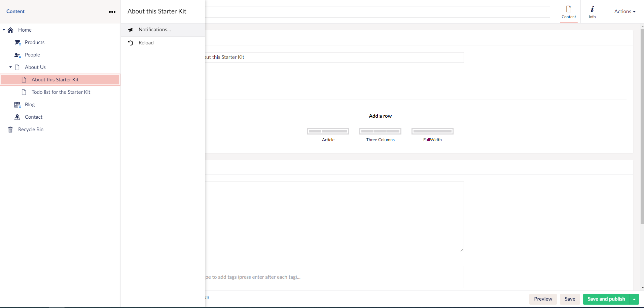Open the Actions dropdown

[x=624, y=11]
